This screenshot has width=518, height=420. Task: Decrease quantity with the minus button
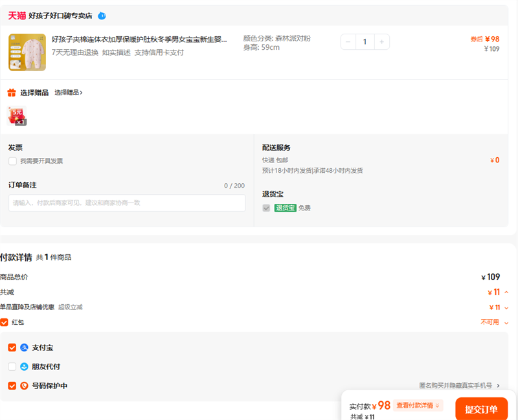click(348, 42)
